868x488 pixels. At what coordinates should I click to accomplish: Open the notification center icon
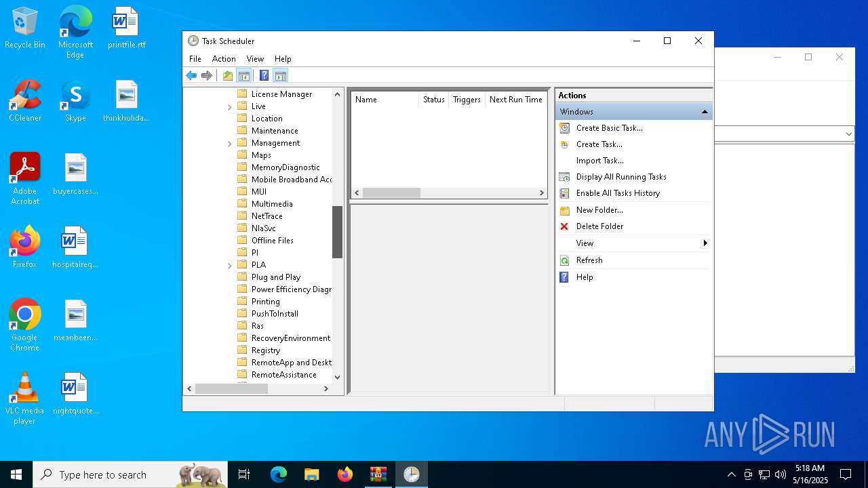tap(846, 474)
